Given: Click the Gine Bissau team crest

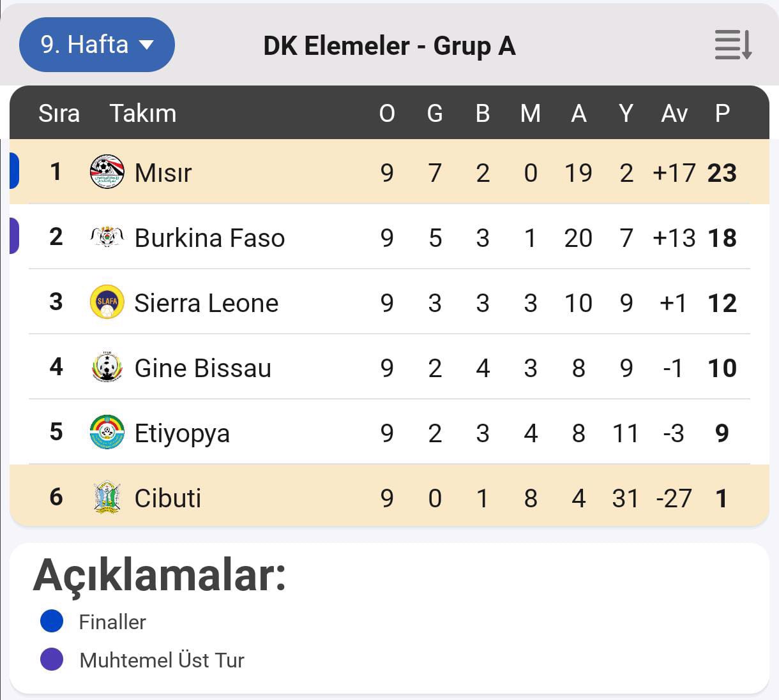Looking at the screenshot, I should (x=107, y=368).
